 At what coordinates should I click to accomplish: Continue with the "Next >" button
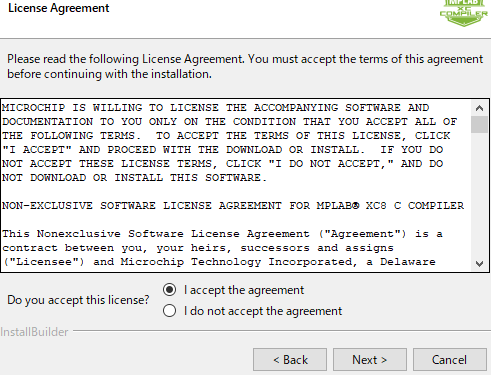pos(370,360)
